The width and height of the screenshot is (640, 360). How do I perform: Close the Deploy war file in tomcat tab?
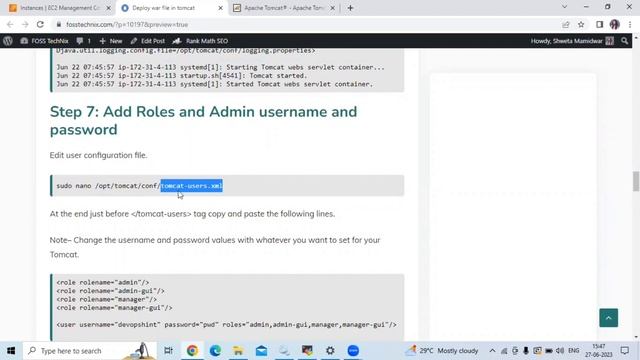pyautogui.click(x=220, y=8)
